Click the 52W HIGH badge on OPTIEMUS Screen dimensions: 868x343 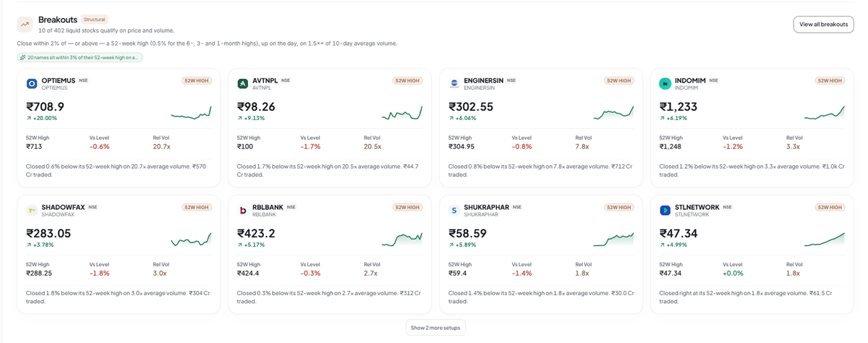pyautogui.click(x=197, y=80)
